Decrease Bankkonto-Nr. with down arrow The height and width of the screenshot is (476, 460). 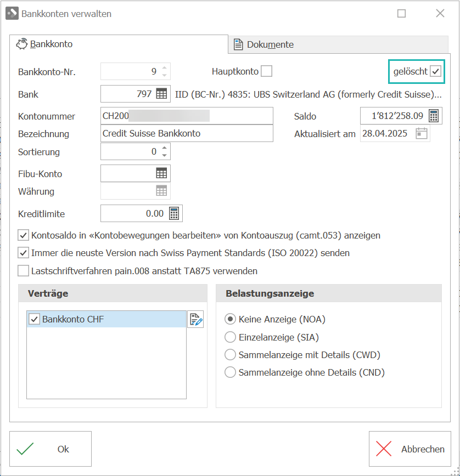(x=164, y=75)
